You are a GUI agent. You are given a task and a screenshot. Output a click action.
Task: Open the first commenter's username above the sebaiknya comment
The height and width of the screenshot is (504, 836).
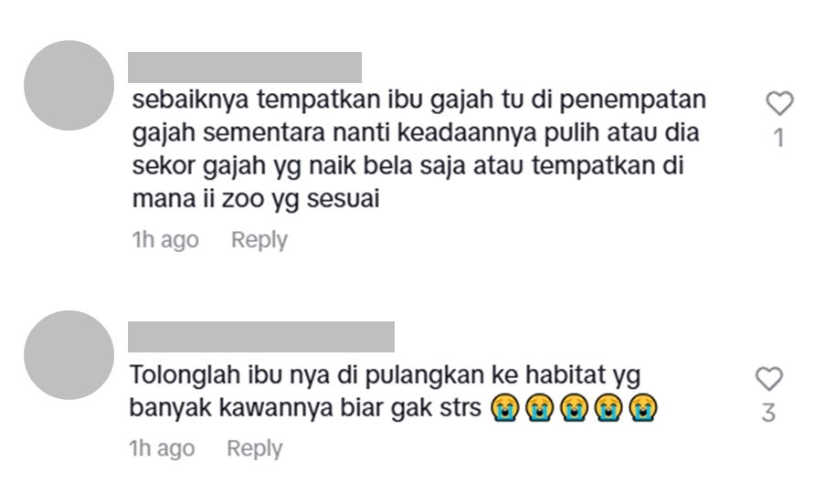[x=245, y=68]
